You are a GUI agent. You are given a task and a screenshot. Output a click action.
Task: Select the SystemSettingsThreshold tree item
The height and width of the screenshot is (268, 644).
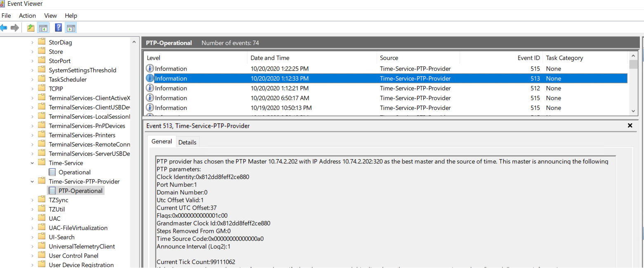(83, 70)
